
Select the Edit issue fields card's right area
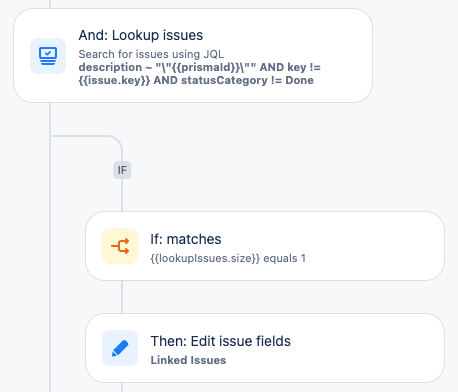[x=367, y=348]
